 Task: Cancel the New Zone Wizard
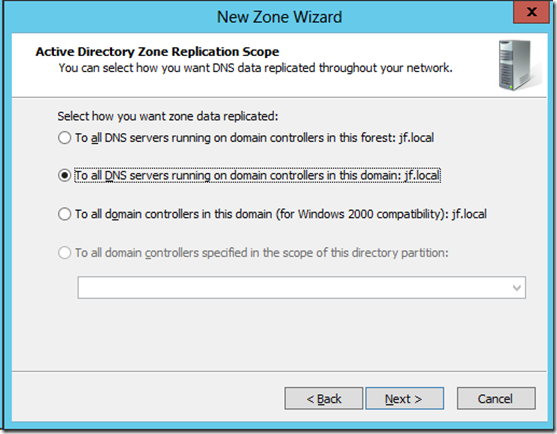[496, 398]
